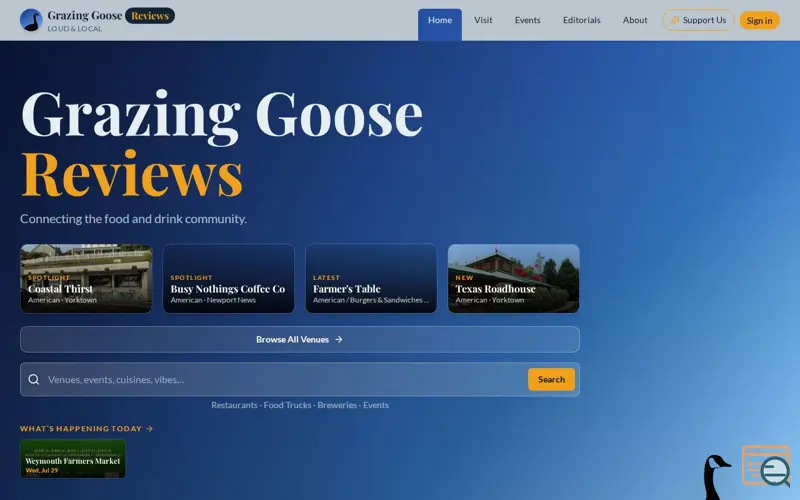This screenshot has width=800, height=500.
Task: Click the "American · Newport News" text
Action: pos(213,300)
